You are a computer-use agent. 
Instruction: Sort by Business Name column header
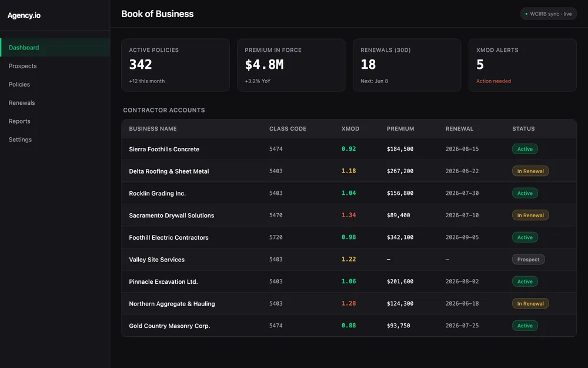tap(153, 129)
